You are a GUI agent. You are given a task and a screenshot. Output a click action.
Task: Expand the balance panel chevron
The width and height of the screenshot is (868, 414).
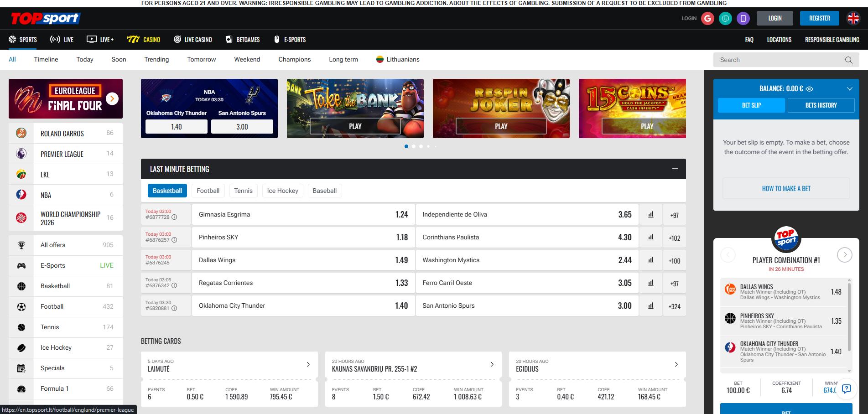pyautogui.click(x=849, y=88)
